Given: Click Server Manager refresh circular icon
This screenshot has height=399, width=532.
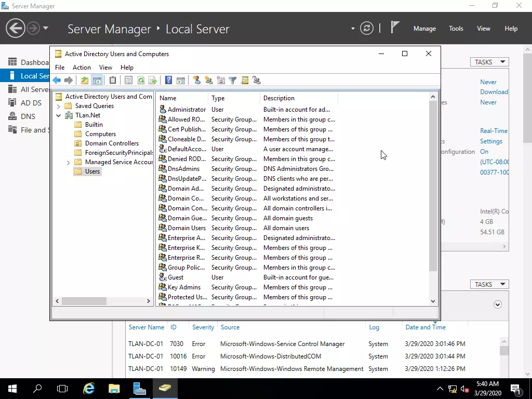Looking at the screenshot, I should (x=367, y=28).
